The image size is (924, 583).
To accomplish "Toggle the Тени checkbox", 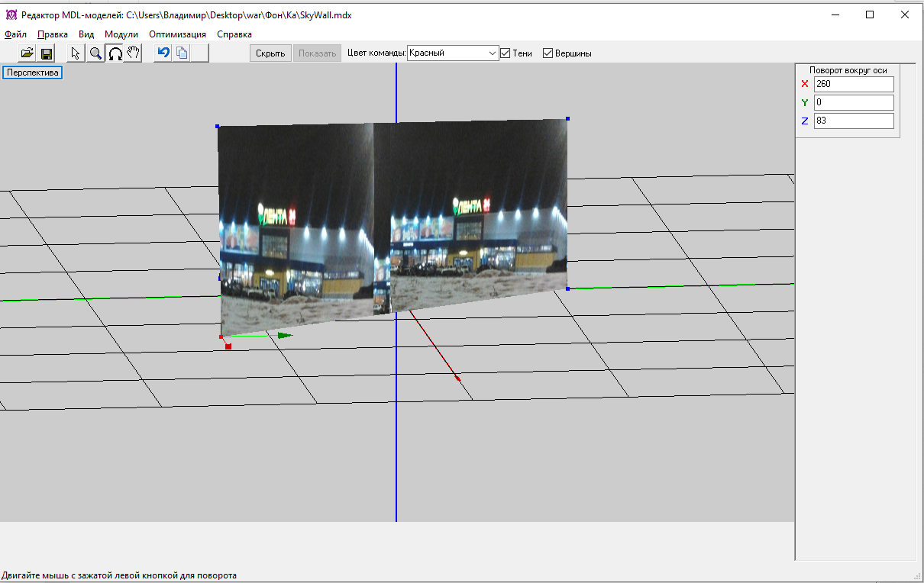I will [505, 53].
